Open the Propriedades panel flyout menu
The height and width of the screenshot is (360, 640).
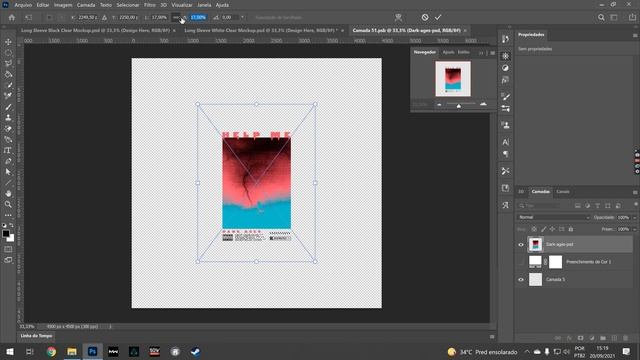[635, 35]
